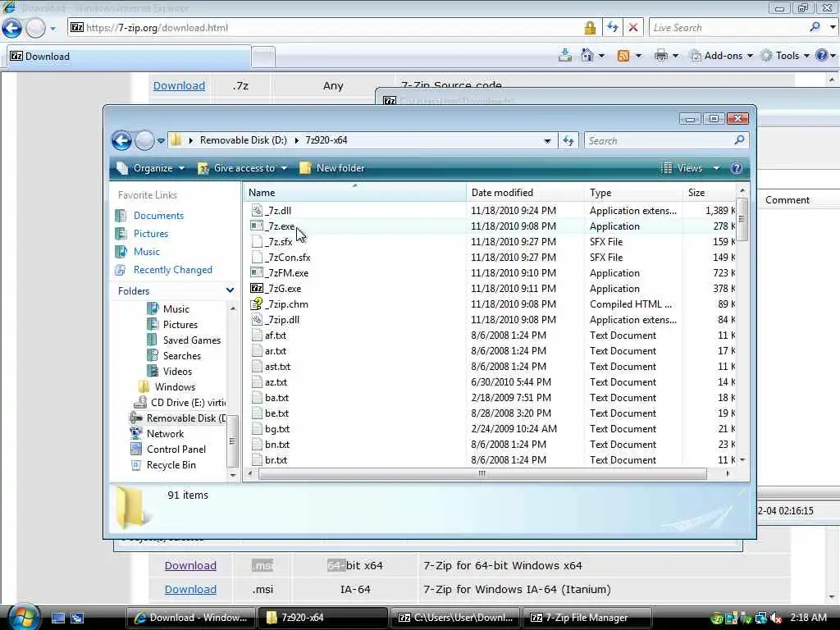The height and width of the screenshot is (630, 840).
Task: Open the Music favorite link
Action: click(x=147, y=252)
